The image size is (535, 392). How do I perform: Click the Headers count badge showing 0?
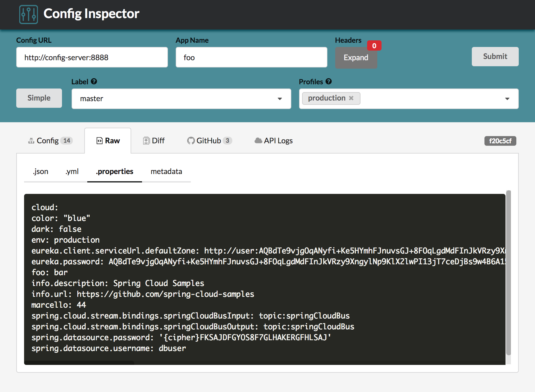[x=374, y=46]
